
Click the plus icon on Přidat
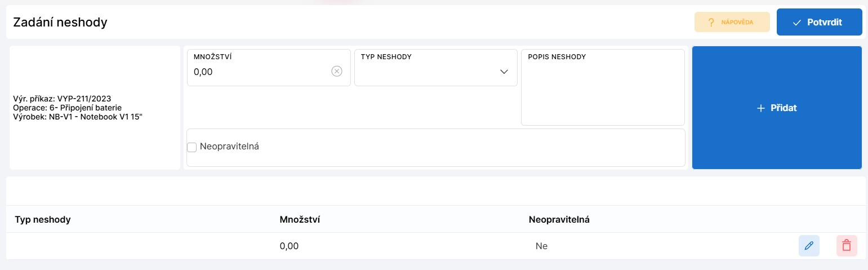760,108
